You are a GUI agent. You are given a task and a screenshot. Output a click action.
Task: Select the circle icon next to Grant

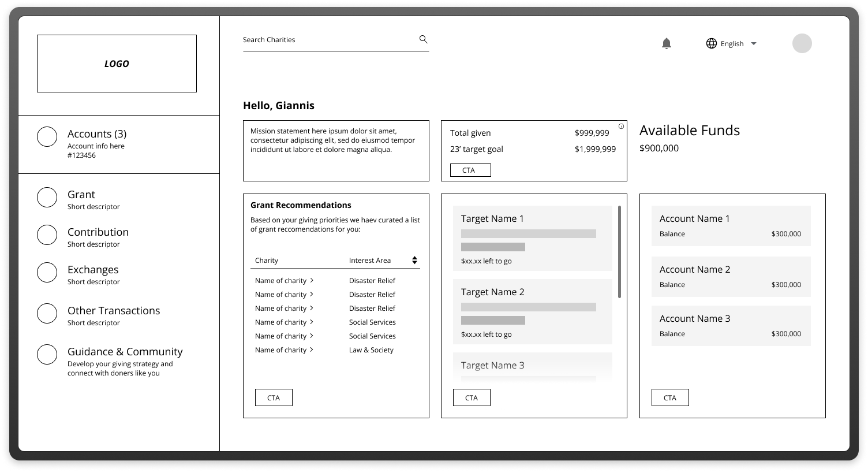coord(47,197)
